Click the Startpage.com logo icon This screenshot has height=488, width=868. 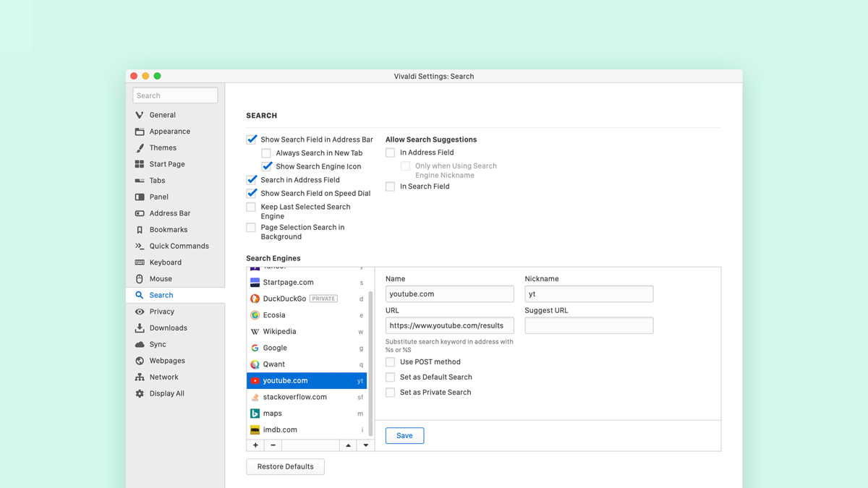click(x=255, y=283)
